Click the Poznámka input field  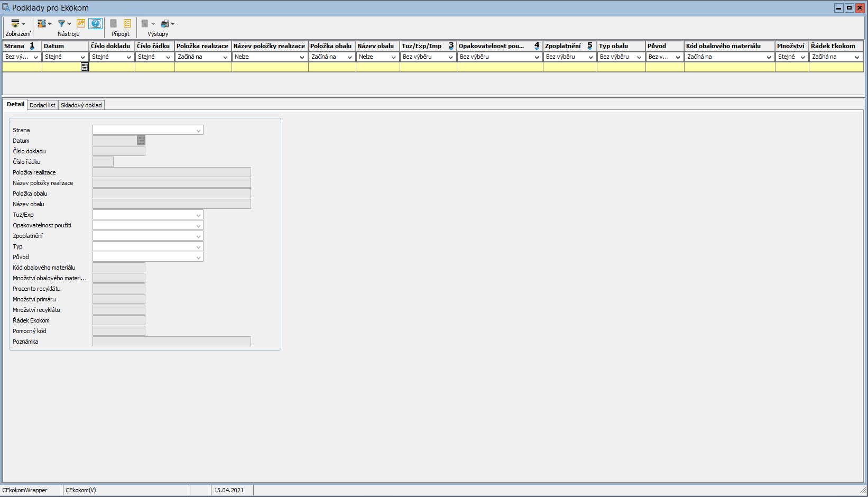[x=171, y=342]
